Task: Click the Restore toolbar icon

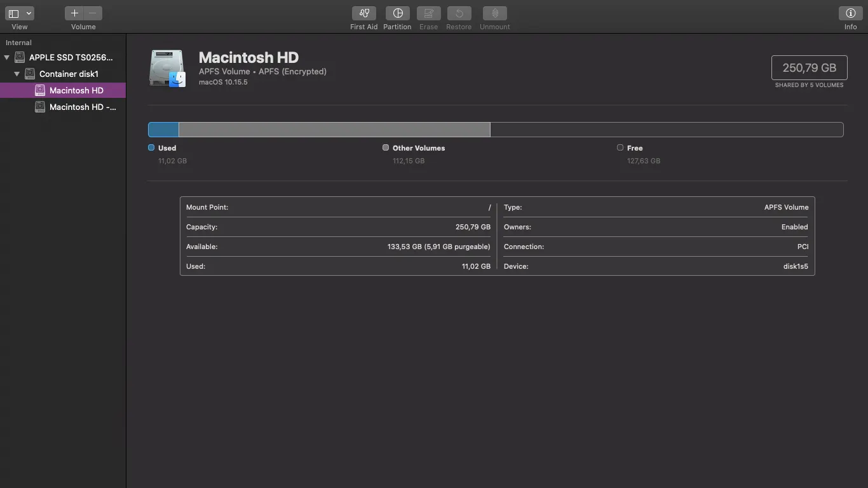Action: pyautogui.click(x=459, y=13)
